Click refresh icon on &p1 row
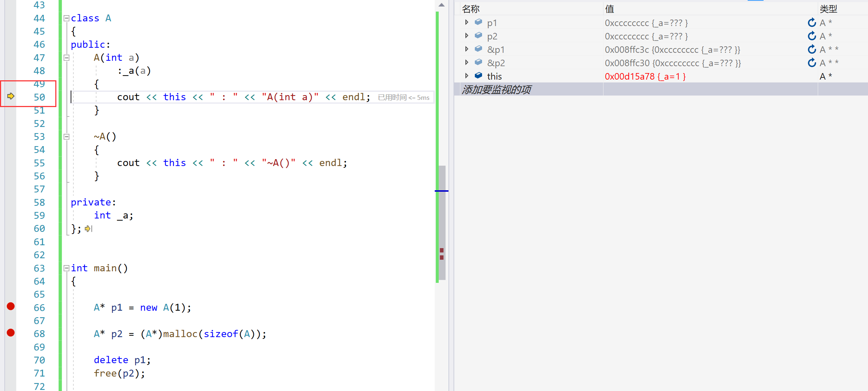 [812, 50]
